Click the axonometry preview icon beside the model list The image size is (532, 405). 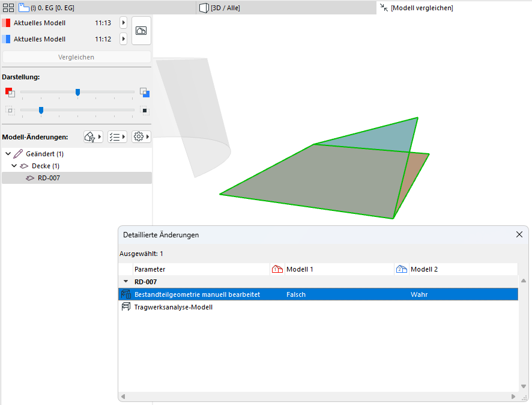pos(141,31)
